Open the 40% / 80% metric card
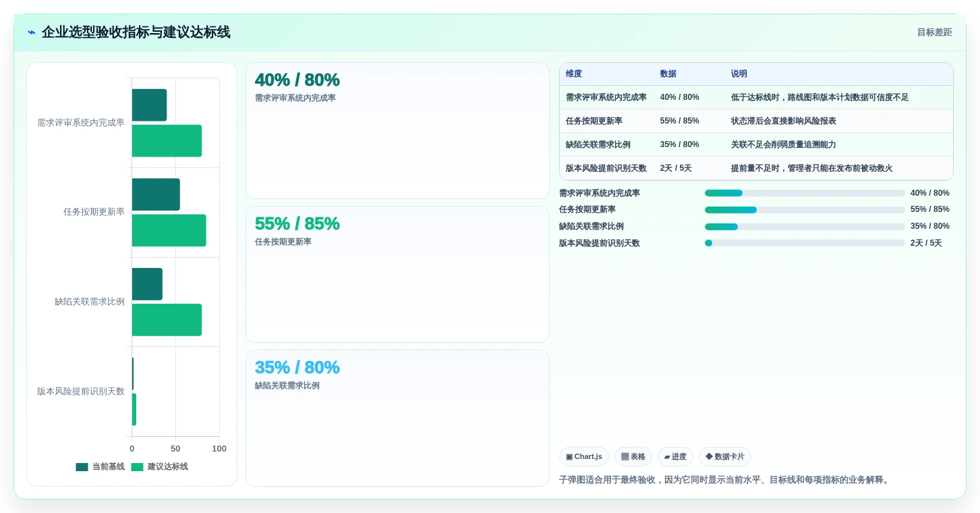The image size is (980, 513). point(397,131)
